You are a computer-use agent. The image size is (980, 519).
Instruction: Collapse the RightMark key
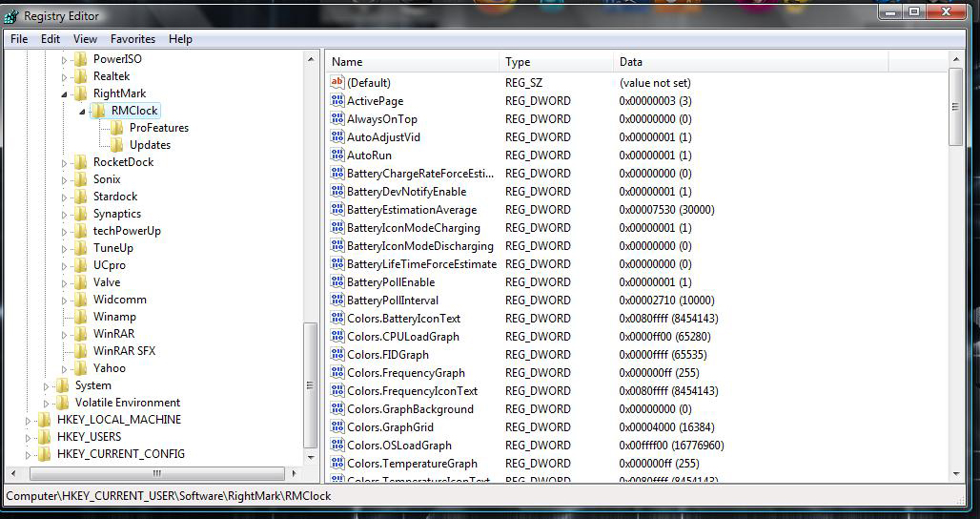click(64, 94)
